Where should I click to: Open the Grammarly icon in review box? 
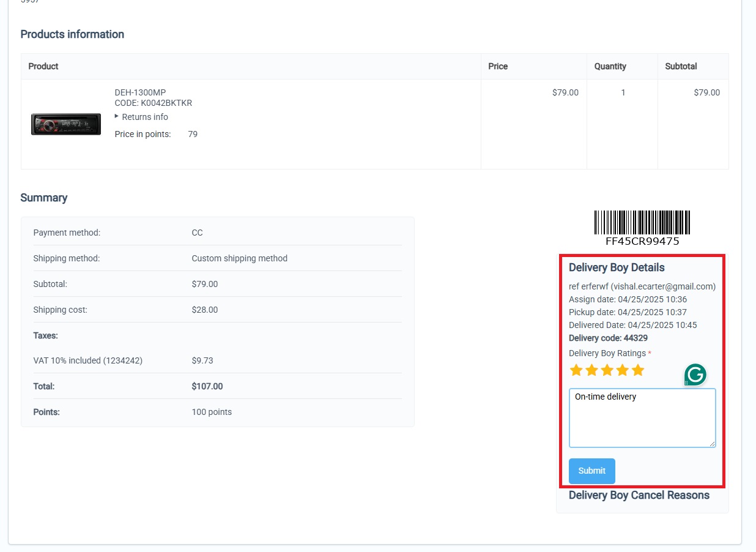[695, 375]
